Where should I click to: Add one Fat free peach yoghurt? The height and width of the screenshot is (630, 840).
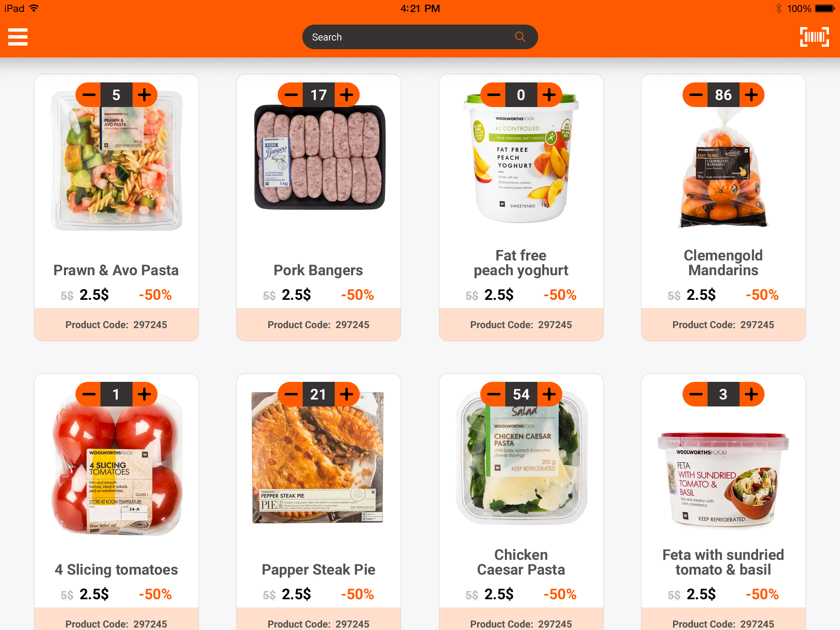[x=549, y=95]
